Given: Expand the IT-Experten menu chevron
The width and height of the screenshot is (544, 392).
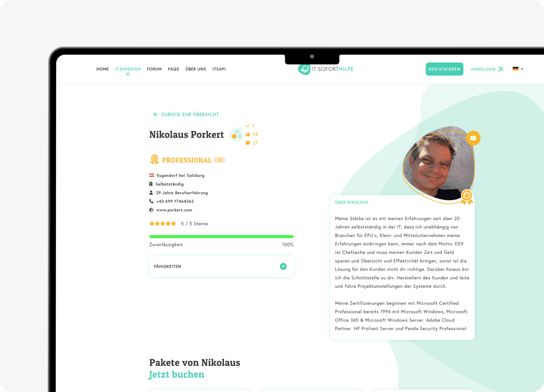Looking at the screenshot, I should [x=128, y=74].
